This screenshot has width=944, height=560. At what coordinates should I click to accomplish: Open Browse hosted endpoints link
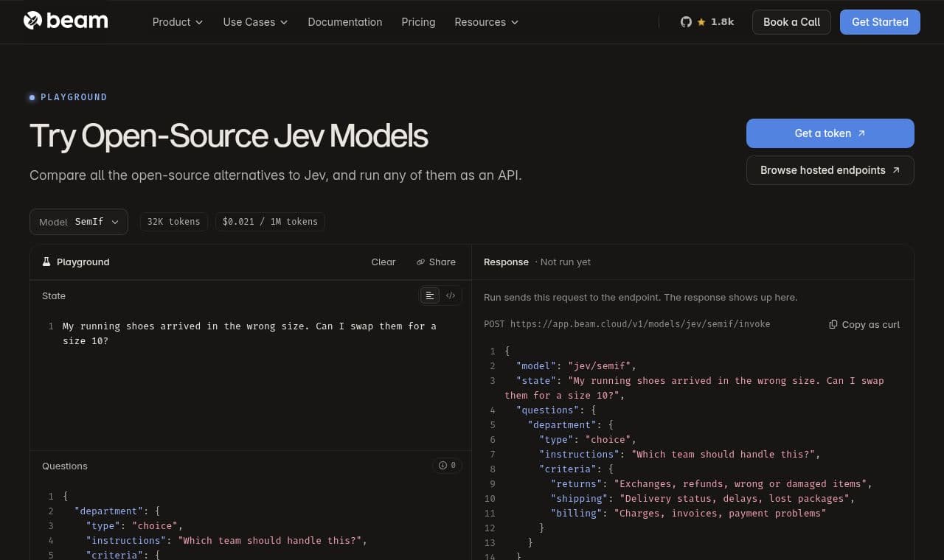(830, 170)
